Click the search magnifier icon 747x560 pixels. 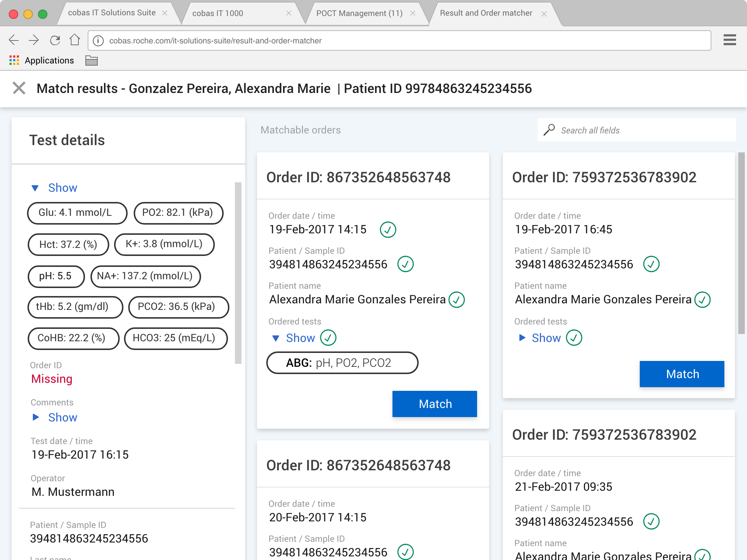pyautogui.click(x=549, y=130)
